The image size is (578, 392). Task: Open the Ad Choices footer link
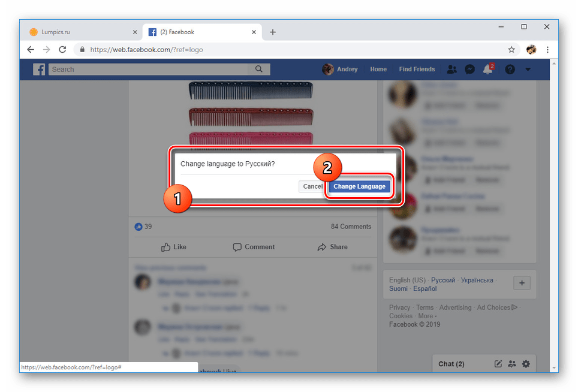(x=497, y=307)
